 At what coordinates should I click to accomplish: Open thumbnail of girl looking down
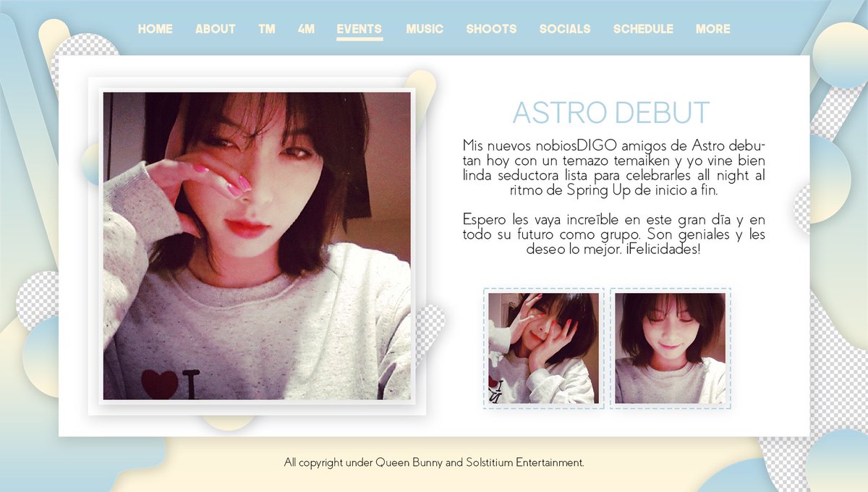click(x=671, y=348)
